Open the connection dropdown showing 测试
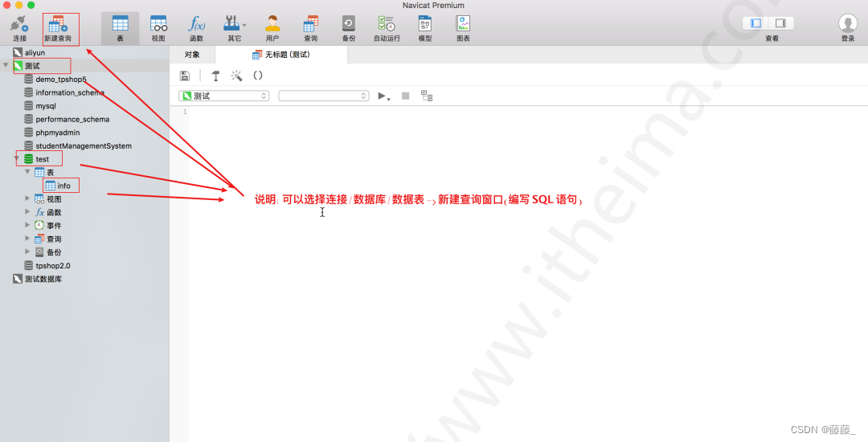 (x=223, y=96)
